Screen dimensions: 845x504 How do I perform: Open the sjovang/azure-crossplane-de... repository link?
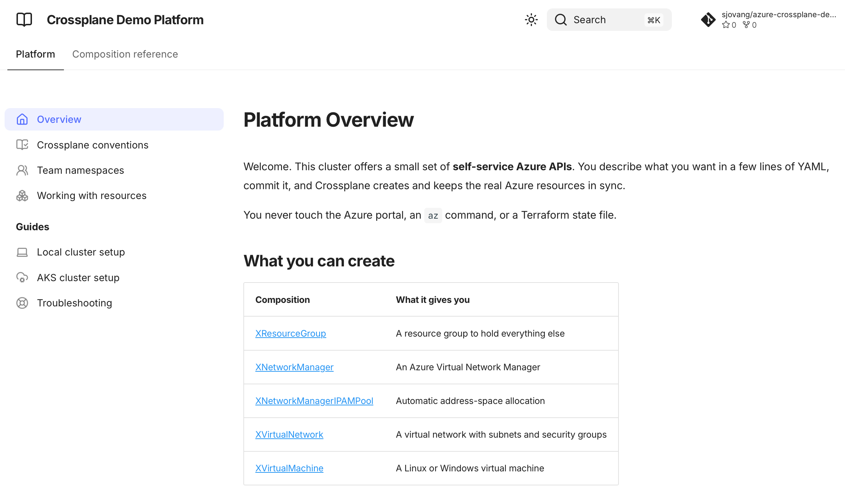coord(768,20)
